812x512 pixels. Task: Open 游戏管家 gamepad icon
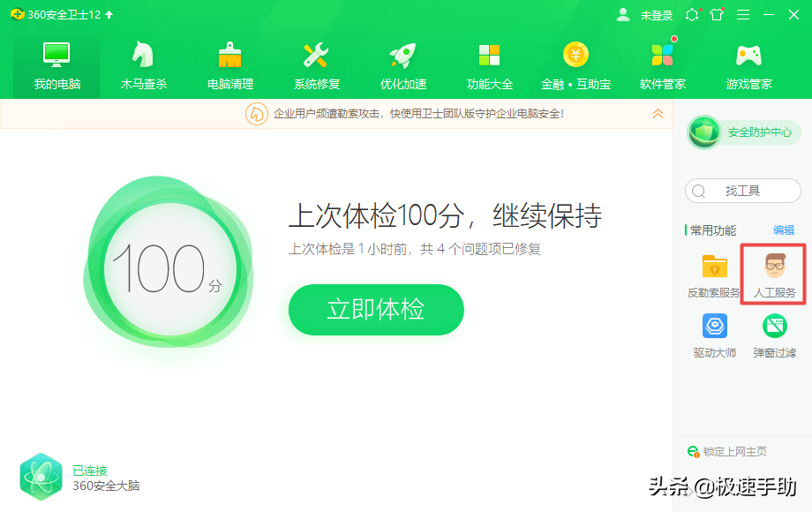coord(748,56)
